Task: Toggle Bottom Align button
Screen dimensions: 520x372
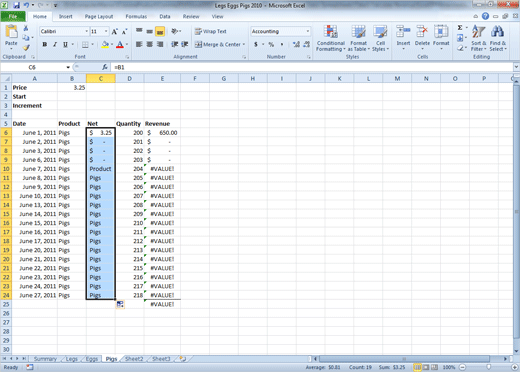Action: point(160,31)
